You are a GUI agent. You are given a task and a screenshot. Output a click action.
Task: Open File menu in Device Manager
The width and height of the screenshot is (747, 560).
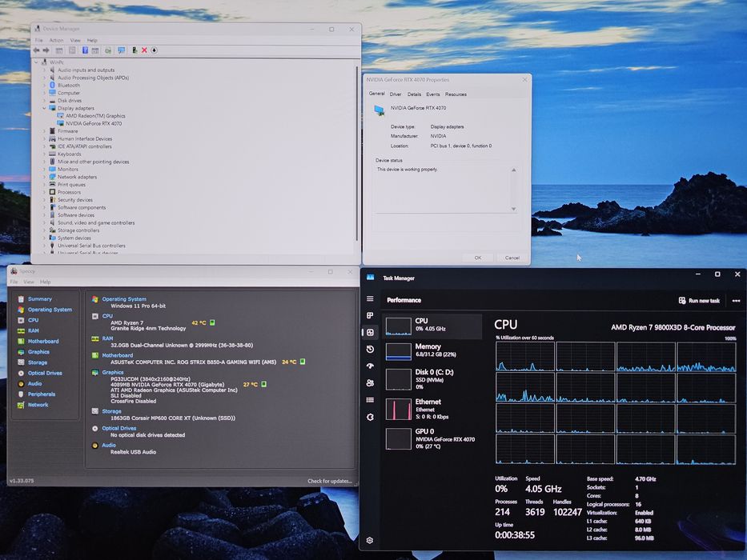click(38, 41)
